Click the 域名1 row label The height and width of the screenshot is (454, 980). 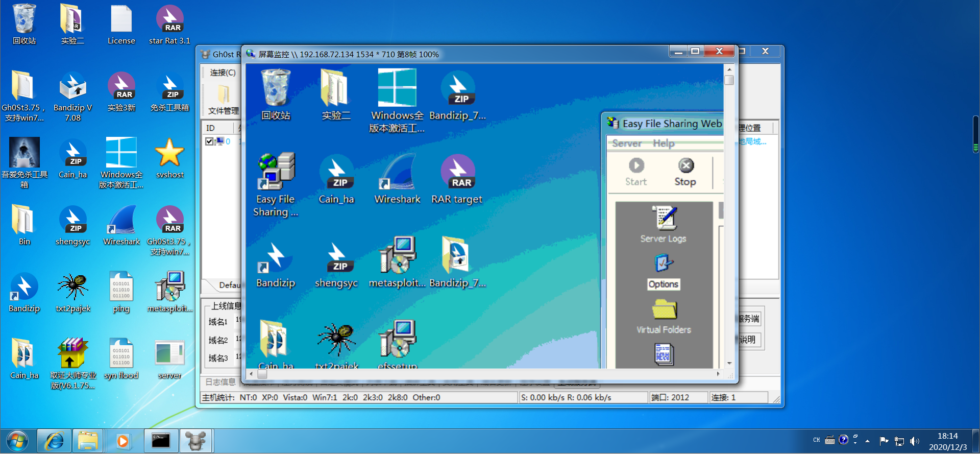tap(218, 322)
